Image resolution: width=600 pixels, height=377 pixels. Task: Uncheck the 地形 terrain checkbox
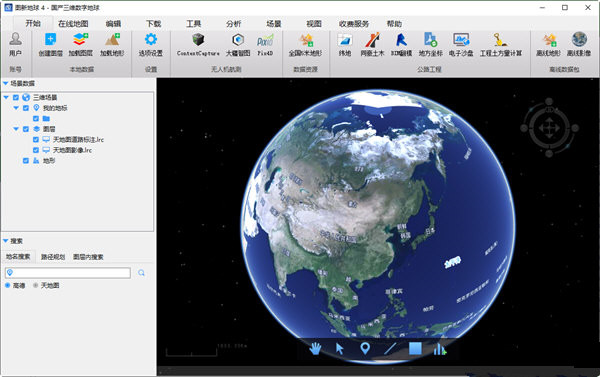click(x=26, y=161)
